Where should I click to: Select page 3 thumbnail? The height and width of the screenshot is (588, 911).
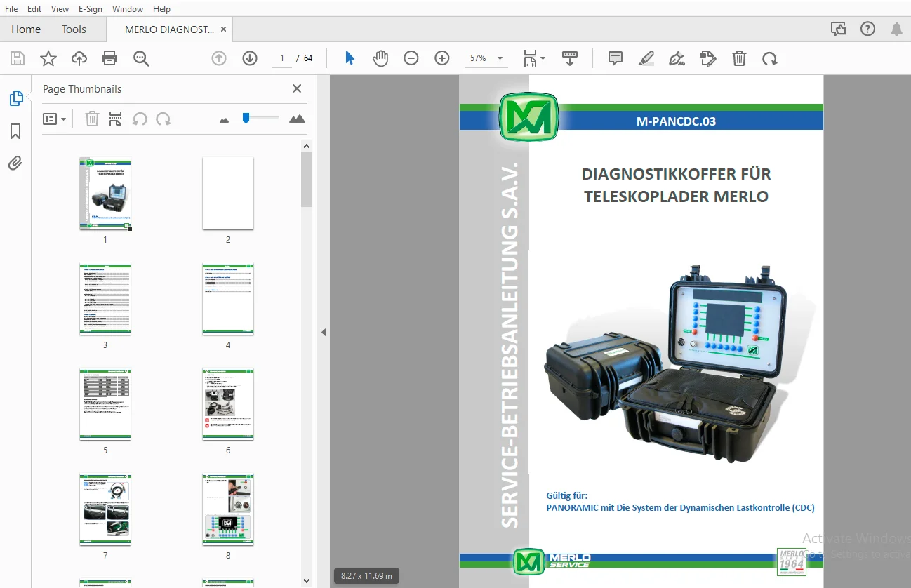point(105,300)
